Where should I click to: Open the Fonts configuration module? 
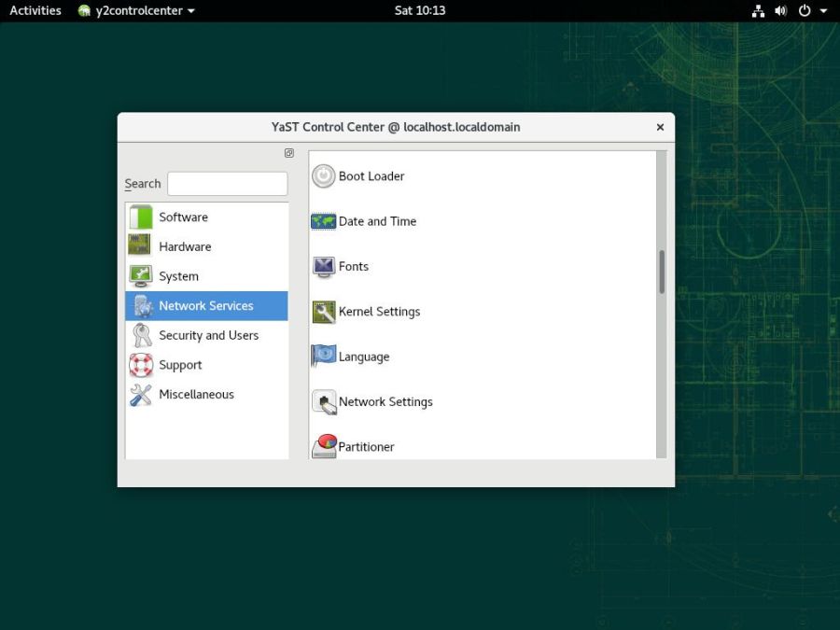point(354,267)
